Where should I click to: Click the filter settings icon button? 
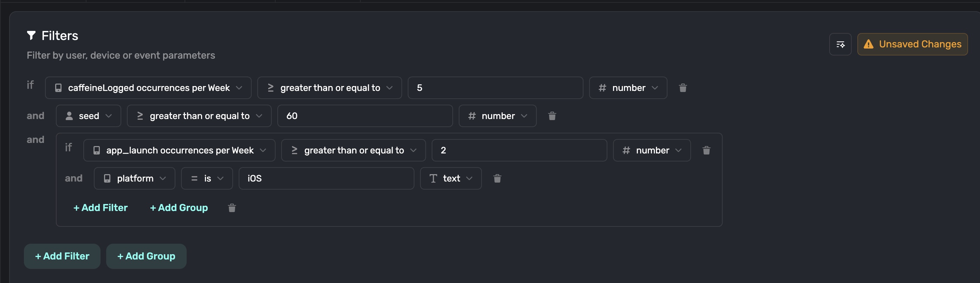click(x=840, y=45)
